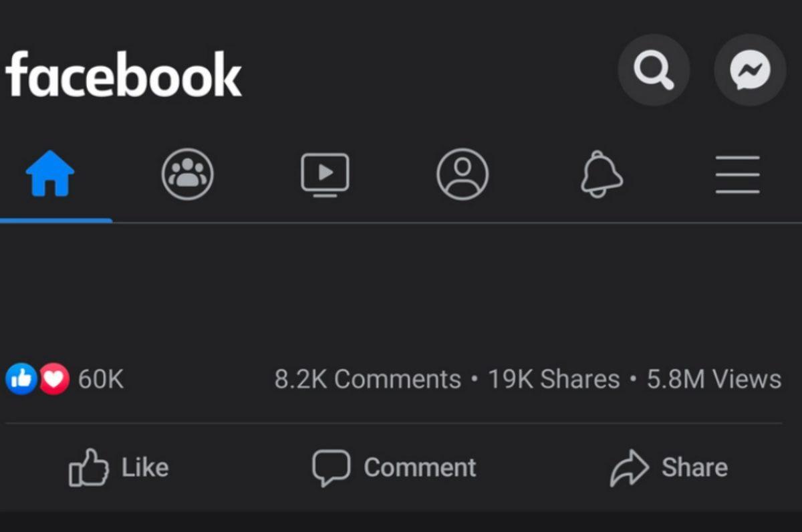This screenshot has height=532, width=802.
Task: Click the thumbs-up reaction icon
Action: 21,378
